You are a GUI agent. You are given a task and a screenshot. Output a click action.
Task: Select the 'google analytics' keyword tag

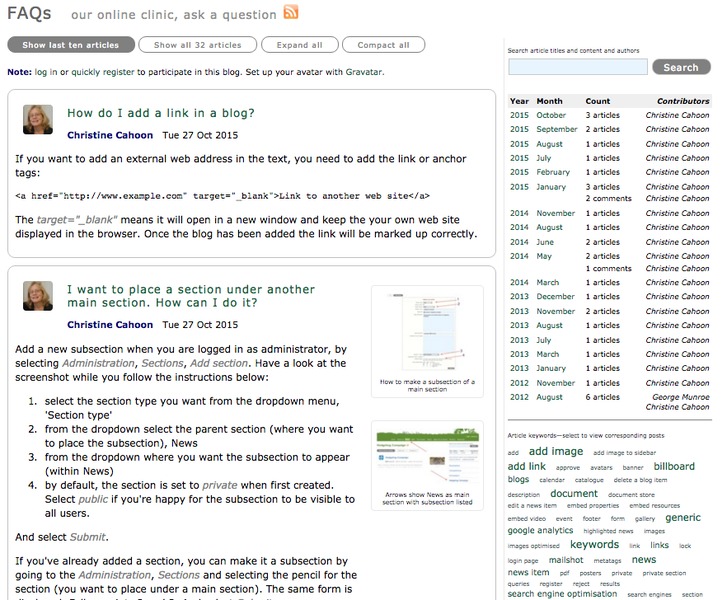point(540,531)
